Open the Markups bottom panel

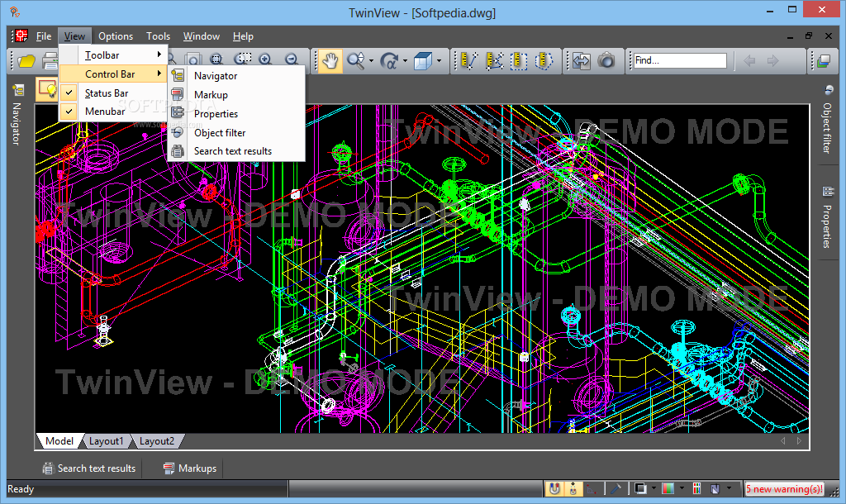click(x=190, y=468)
